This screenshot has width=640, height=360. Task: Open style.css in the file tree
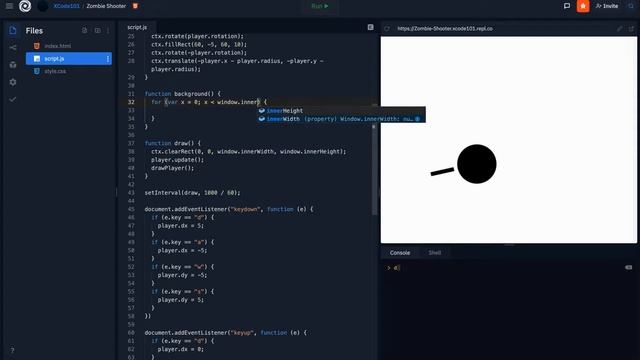(55, 71)
